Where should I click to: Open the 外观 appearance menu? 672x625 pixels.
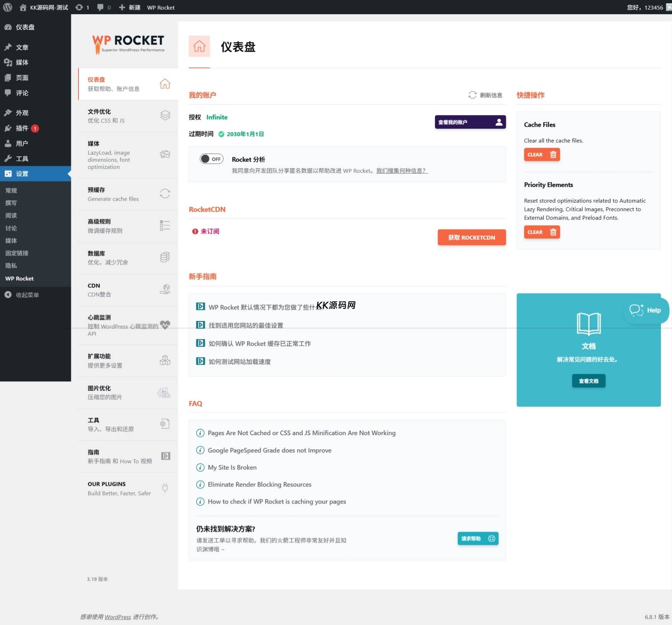(35, 113)
